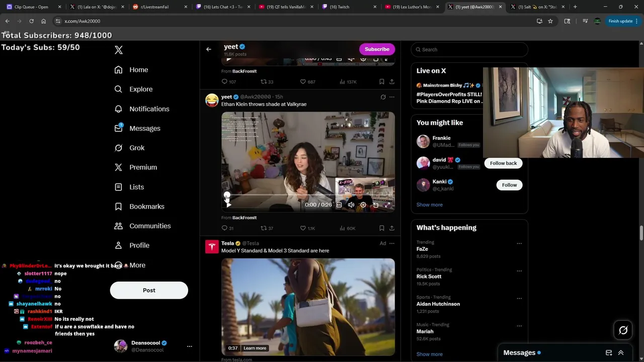Bookmark the Ethan Klein tweet
Viewport: 644px width, 362px height.
click(382, 228)
